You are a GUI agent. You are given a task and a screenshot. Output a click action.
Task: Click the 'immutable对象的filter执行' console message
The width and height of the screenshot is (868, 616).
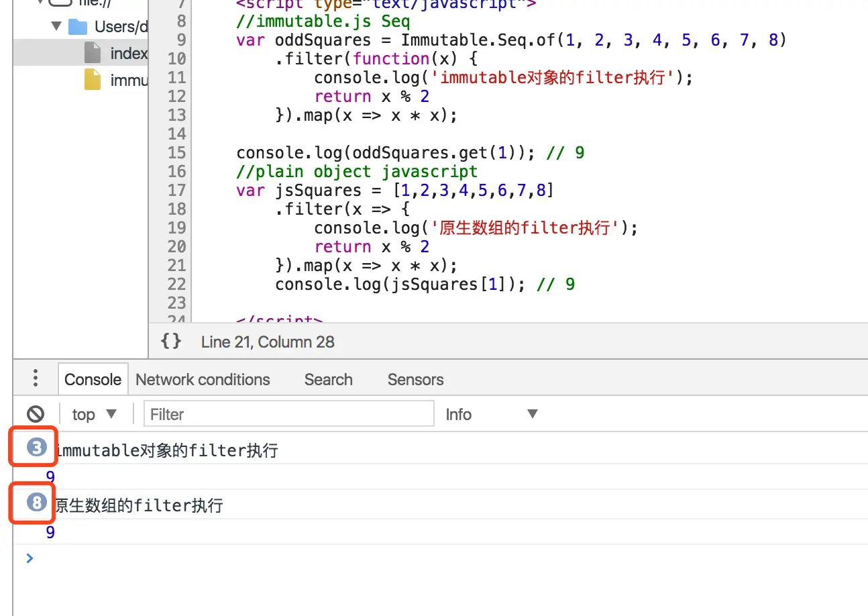click(x=166, y=450)
